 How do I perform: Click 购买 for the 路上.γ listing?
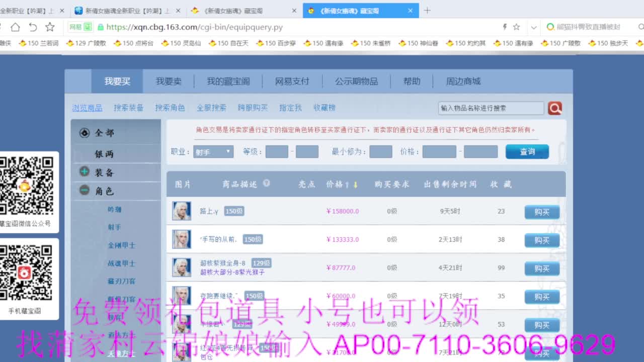542,212
